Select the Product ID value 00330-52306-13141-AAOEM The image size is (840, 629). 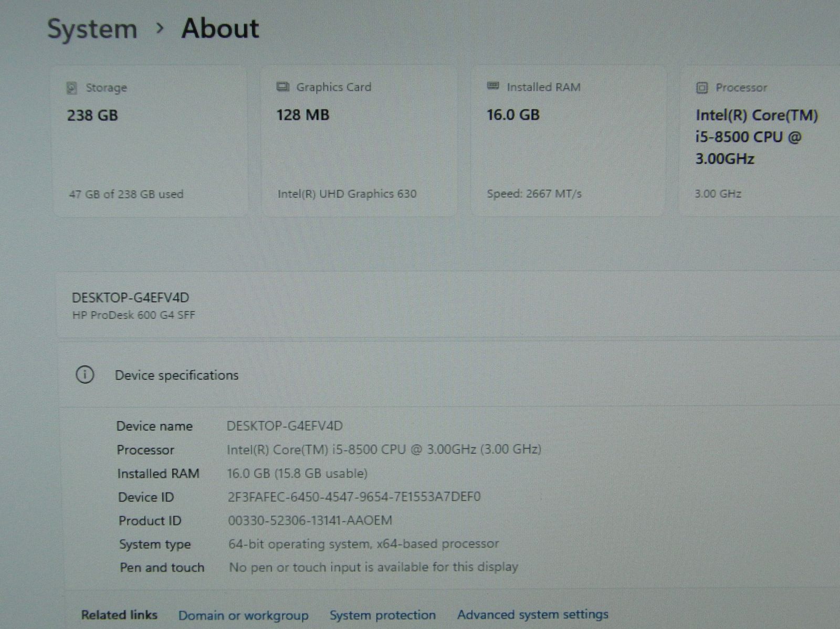click(x=310, y=520)
